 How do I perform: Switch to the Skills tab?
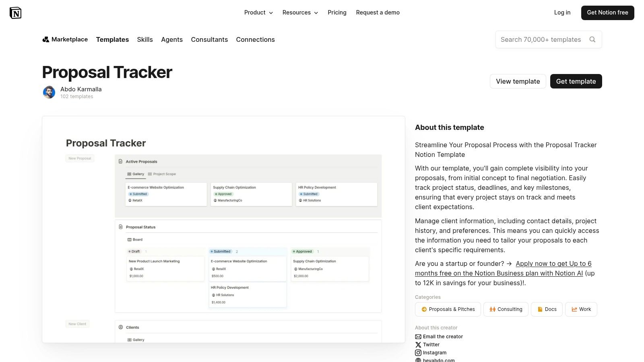tap(145, 39)
